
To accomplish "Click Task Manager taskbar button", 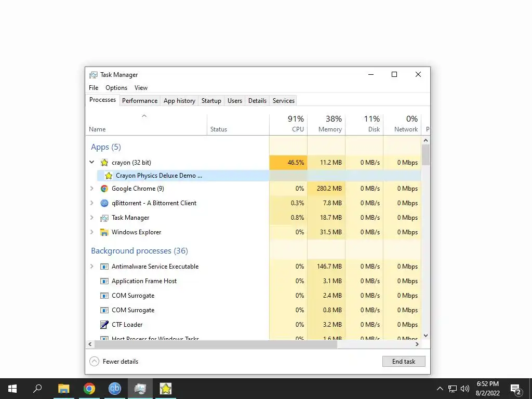I will tap(140, 389).
